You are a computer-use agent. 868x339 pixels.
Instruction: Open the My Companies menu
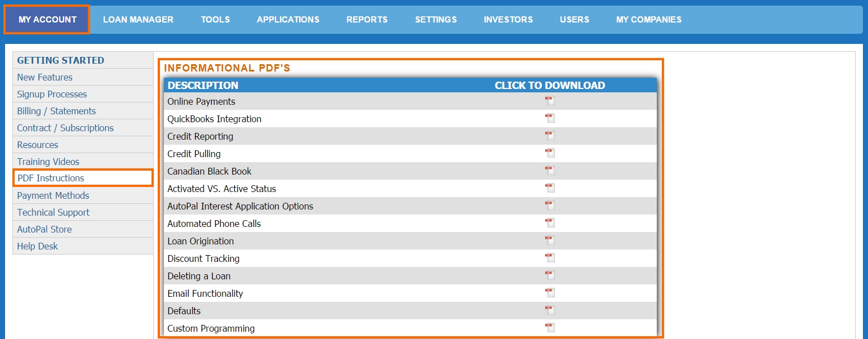[649, 19]
